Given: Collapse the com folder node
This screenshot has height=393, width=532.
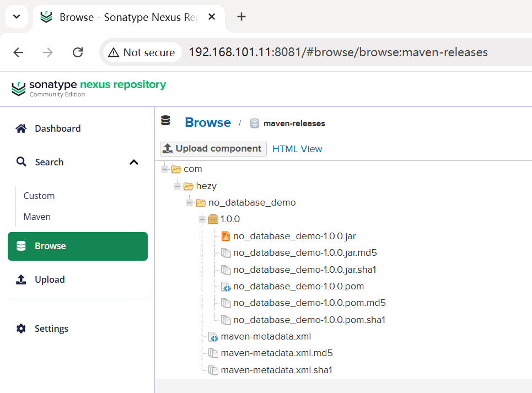Looking at the screenshot, I should [x=165, y=169].
